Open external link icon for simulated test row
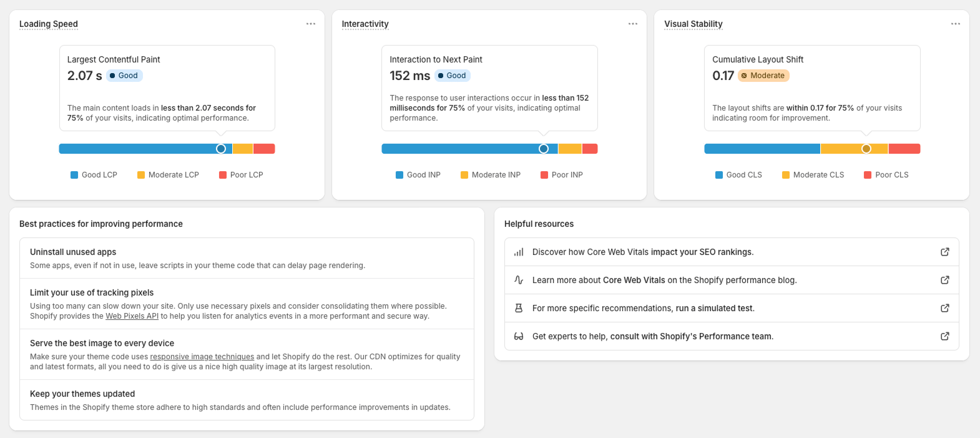 click(x=945, y=308)
